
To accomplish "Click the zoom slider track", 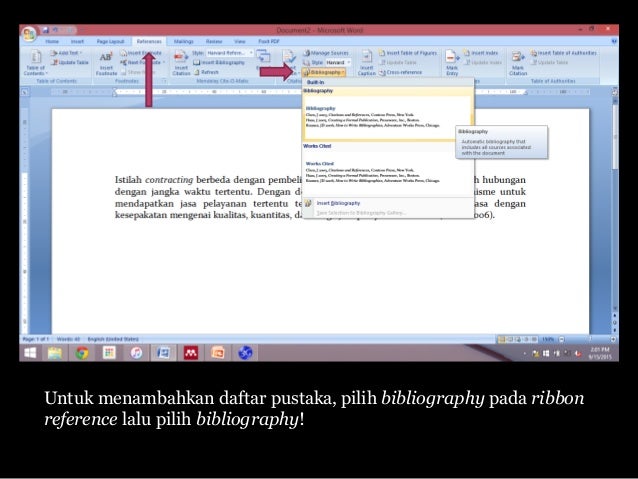I will click(x=588, y=339).
